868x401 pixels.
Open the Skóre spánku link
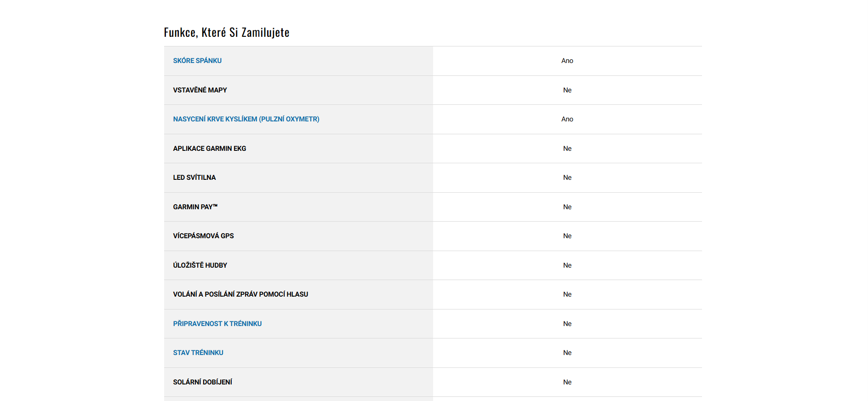[197, 61]
